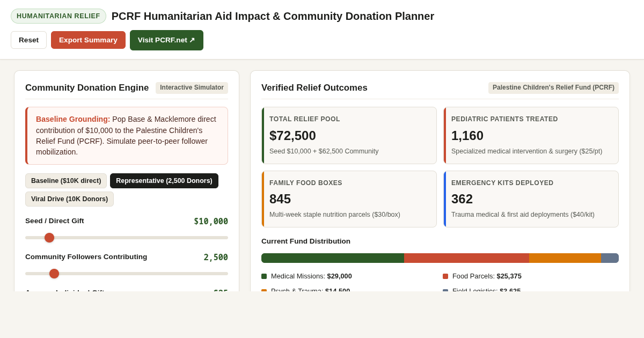Image resolution: width=644 pixels, height=338 pixels.
Task: Click Total Relief Pool card label
Action: pos(305,119)
